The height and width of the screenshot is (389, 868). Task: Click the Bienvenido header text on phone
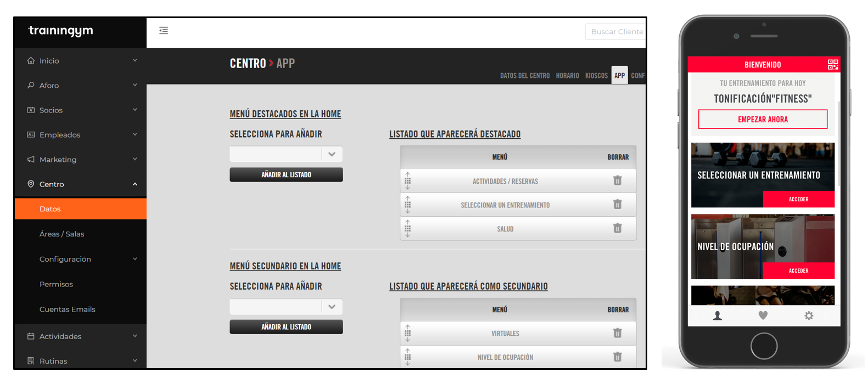[x=763, y=65]
